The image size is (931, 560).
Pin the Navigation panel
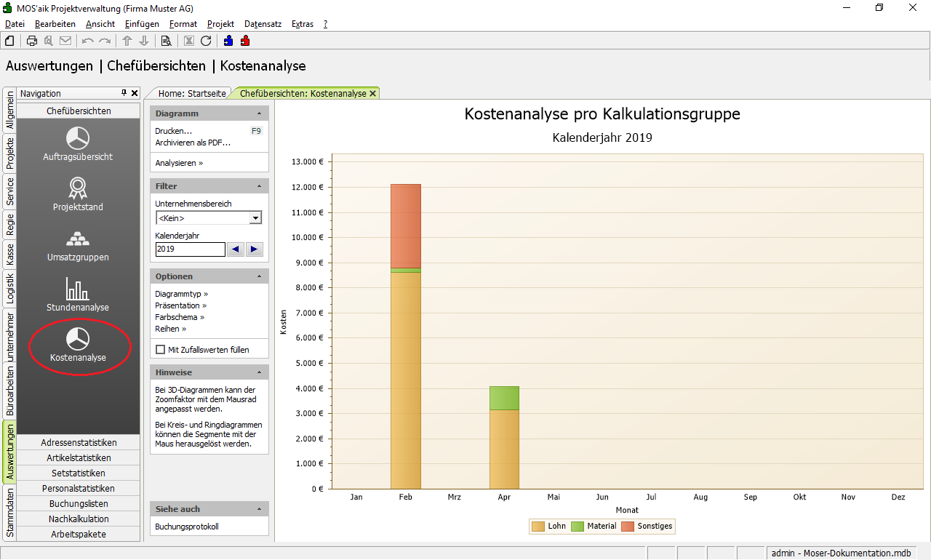[124, 93]
